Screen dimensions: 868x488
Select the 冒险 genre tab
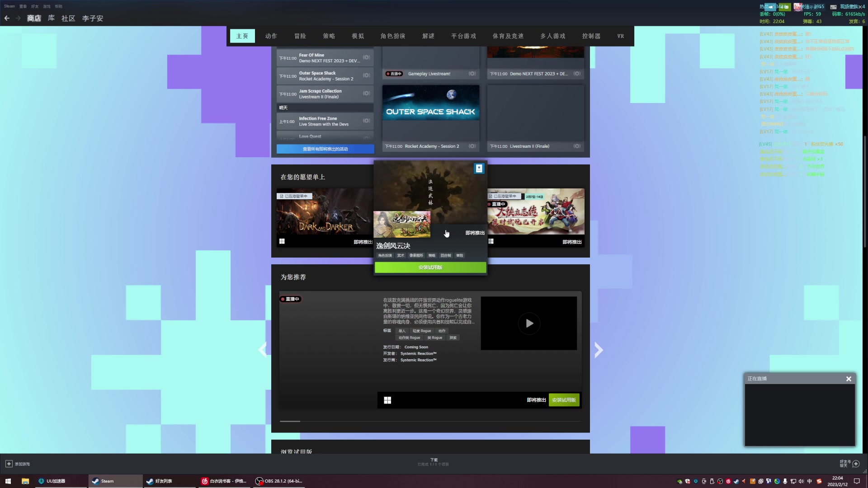point(300,36)
